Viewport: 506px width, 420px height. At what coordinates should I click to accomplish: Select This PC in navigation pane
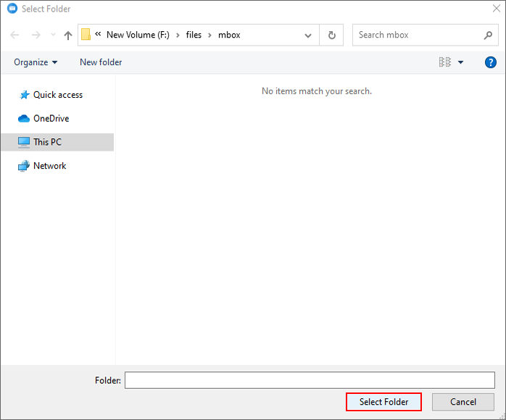point(57,142)
